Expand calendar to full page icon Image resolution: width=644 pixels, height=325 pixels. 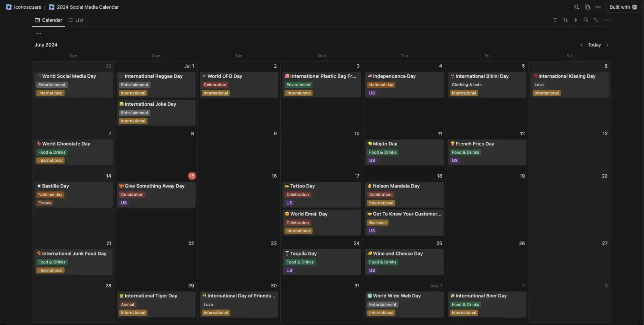coord(596,20)
